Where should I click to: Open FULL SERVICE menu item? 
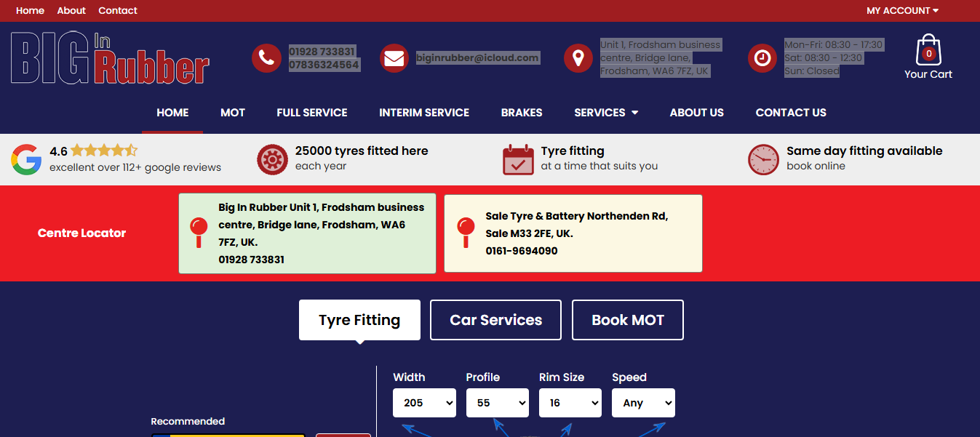point(312,113)
